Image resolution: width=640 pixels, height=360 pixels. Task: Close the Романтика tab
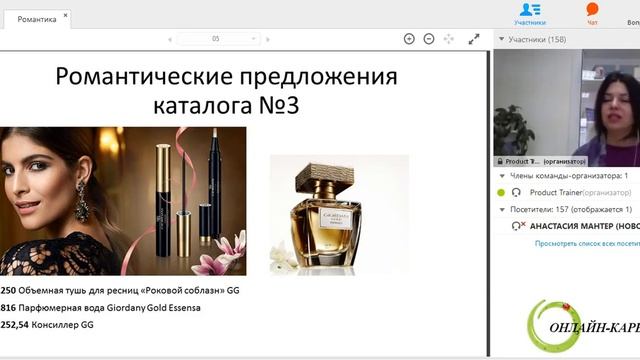click(x=65, y=15)
